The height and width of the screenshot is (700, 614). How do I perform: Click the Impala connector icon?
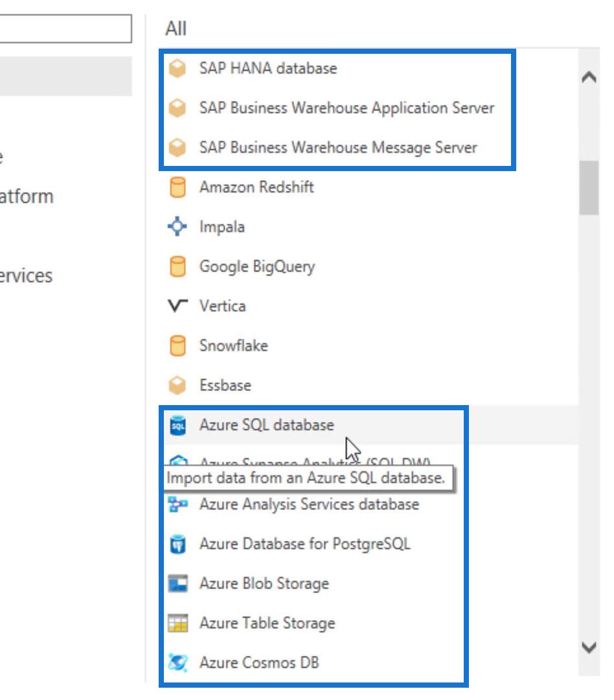pos(177,227)
